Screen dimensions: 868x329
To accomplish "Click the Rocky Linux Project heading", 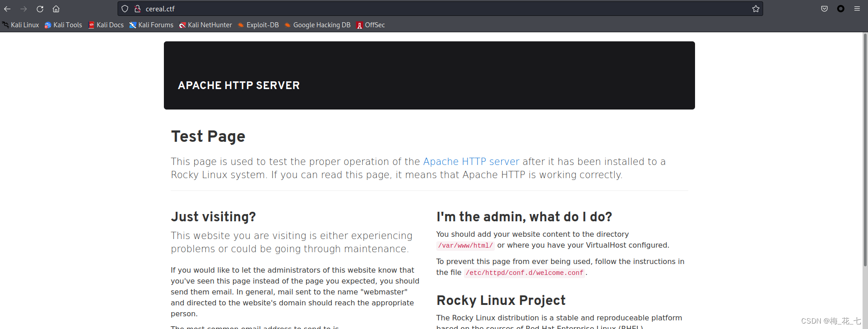I will 501,300.
